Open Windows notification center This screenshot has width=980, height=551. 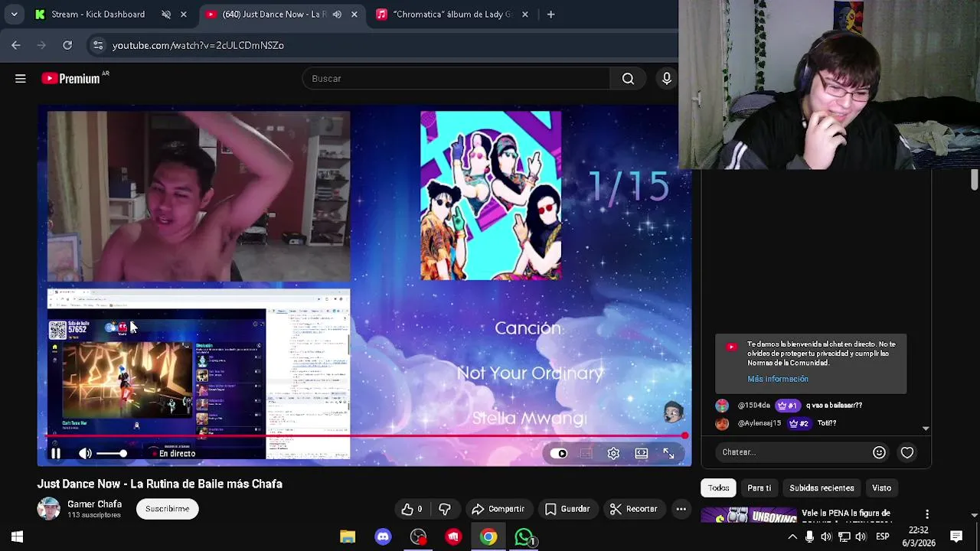[x=956, y=537]
